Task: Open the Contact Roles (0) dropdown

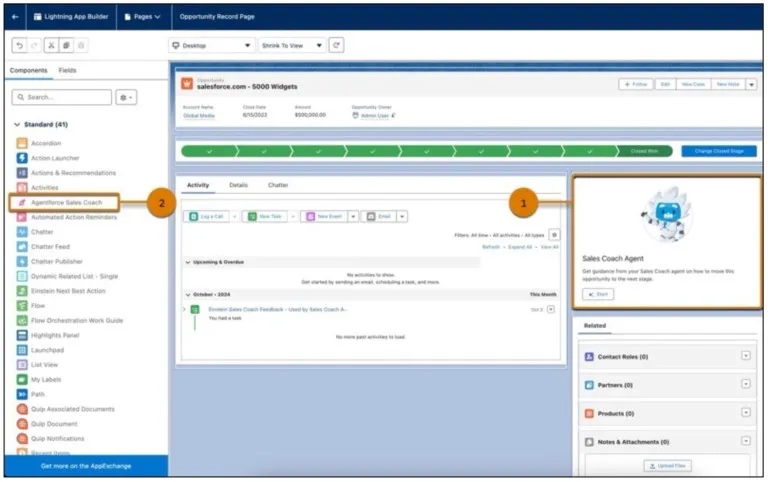Action: click(x=745, y=356)
